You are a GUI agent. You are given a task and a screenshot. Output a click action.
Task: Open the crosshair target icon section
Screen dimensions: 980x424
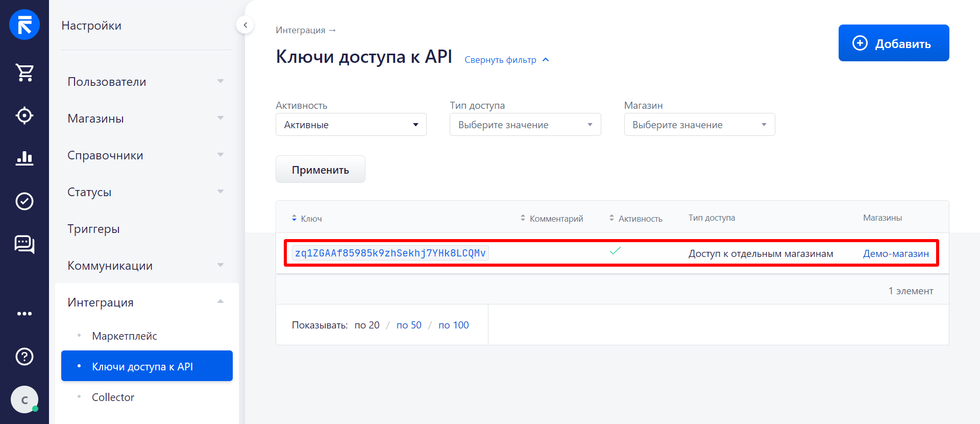[x=24, y=115]
